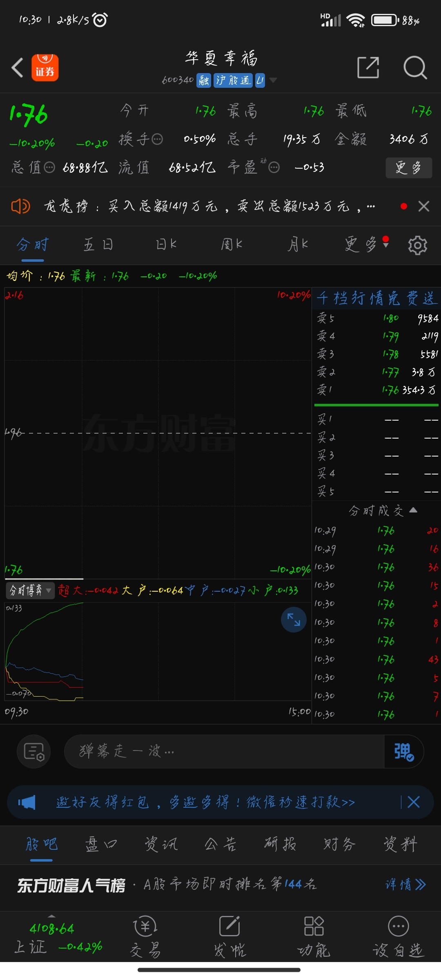Screen dimensions: 441x980
Task: Expand the 更多 chart period dropdown
Action: (x=366, y=245)
